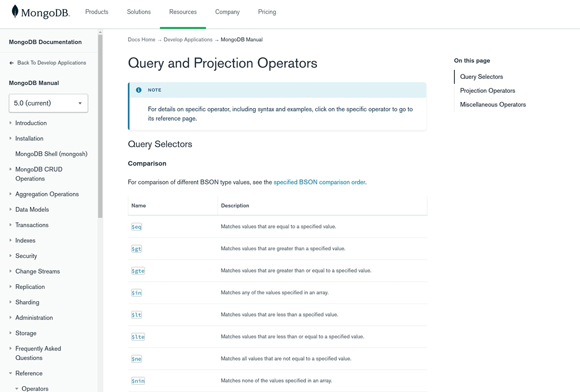Open the 5.0 (current) version dropdown
This screenshot has height=392, width=580.
tap(48, 103)
